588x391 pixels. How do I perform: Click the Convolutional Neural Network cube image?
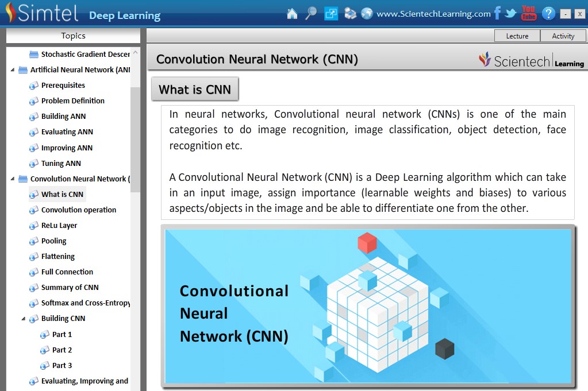[368, 306]
